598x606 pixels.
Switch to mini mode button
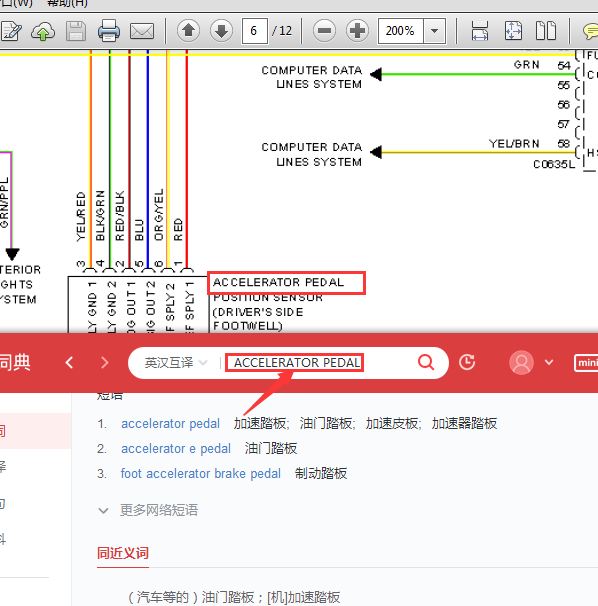coord(586,363)
